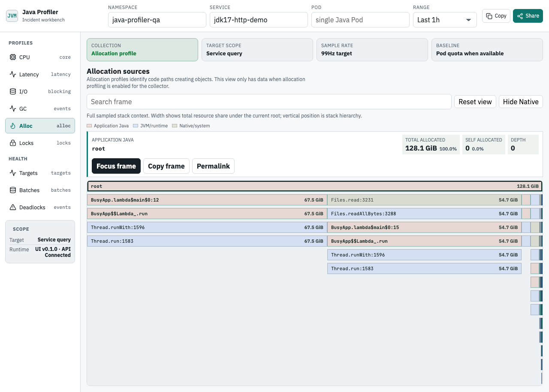
Task: Select BusyApp$$Lambda_.run 67.5 GiB frame
Action: pyautogui.click(x=207, y=214)
